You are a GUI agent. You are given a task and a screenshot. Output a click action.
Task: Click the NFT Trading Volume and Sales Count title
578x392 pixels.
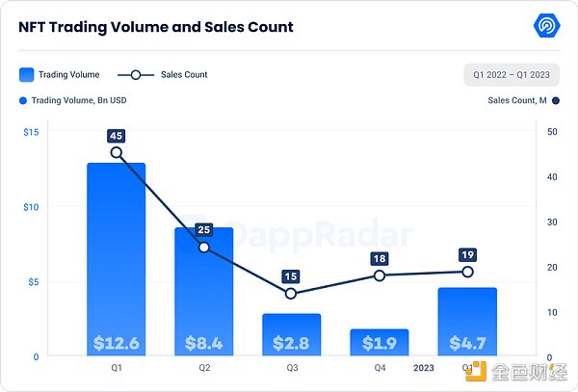click(x=156, y=27)
